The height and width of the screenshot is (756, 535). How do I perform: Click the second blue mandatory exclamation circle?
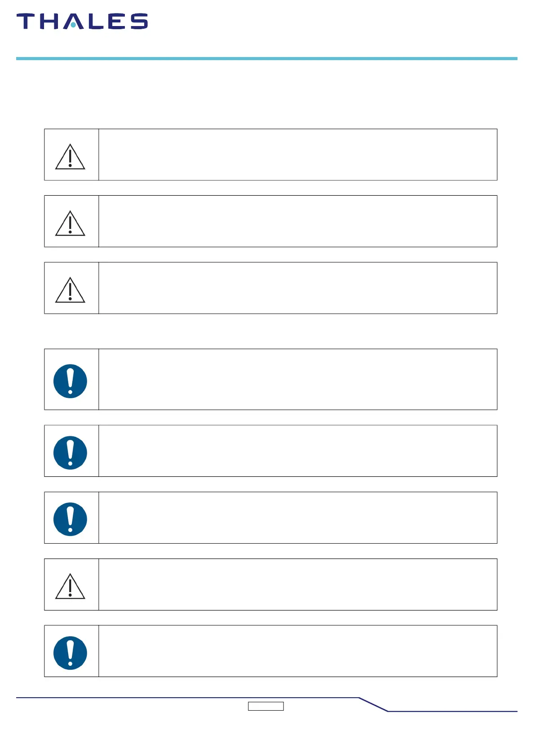(x=70, y=453)
